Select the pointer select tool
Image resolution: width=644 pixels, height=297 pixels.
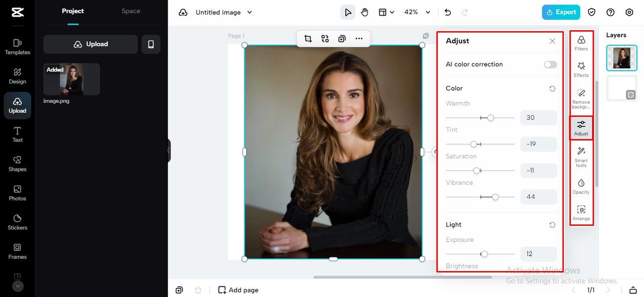348,12
